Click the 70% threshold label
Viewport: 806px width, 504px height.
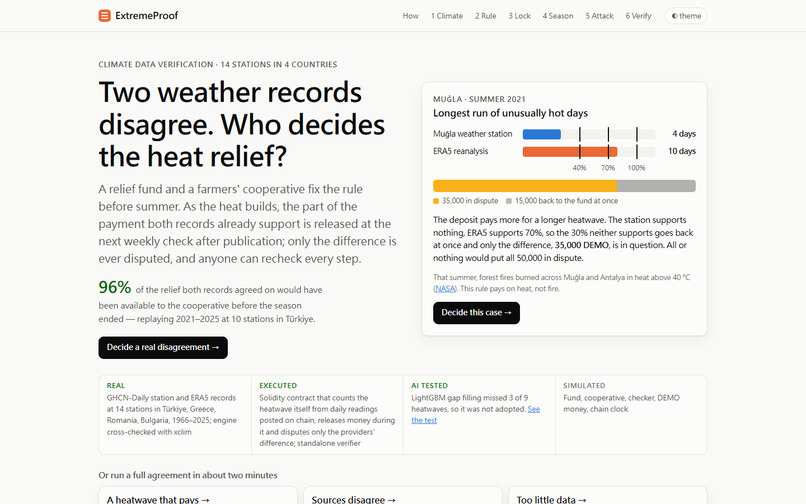click(x=608, y=168)
